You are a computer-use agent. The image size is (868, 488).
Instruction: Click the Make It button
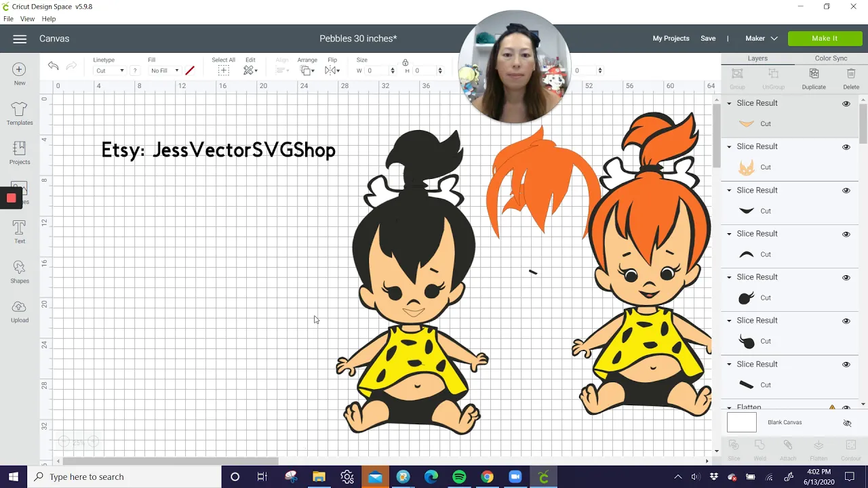[825, 39]
